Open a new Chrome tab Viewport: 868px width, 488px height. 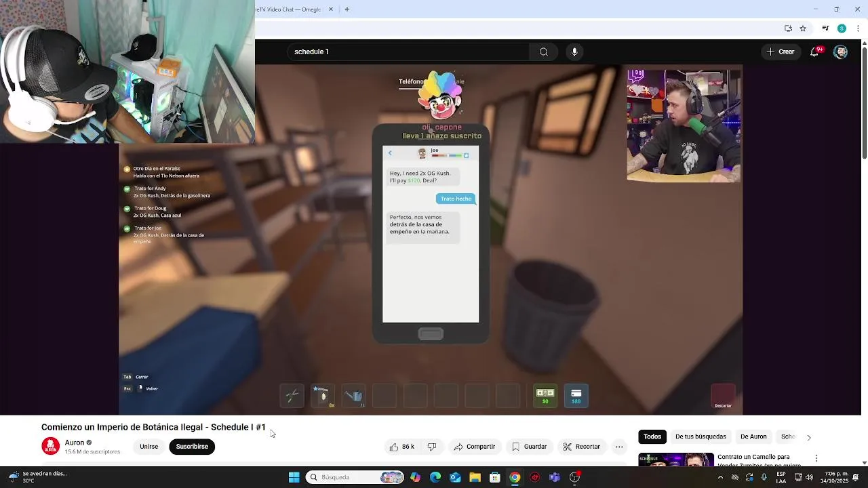point(347,9)
